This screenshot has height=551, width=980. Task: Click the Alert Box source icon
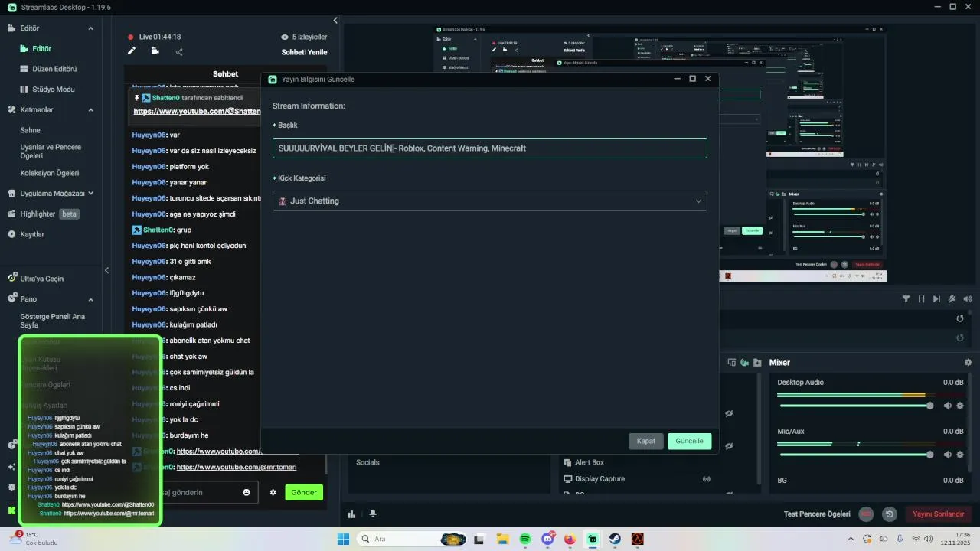[x=567, y=462]
